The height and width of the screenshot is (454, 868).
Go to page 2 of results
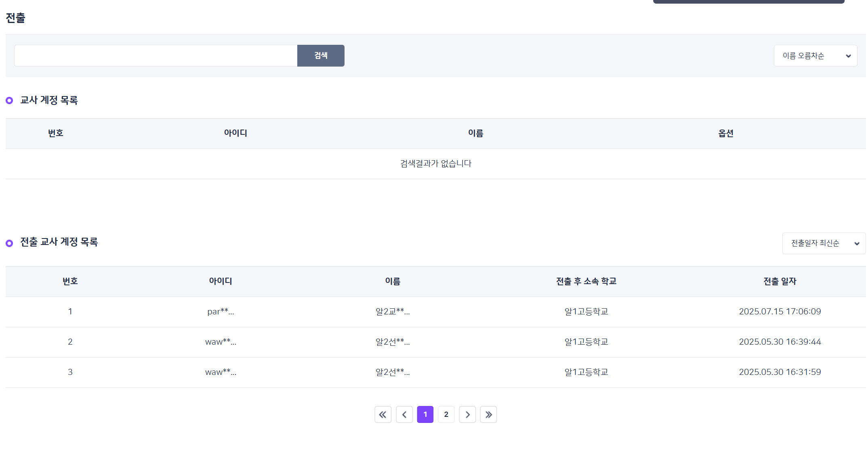pyautogui.click(x=446, y=414)
